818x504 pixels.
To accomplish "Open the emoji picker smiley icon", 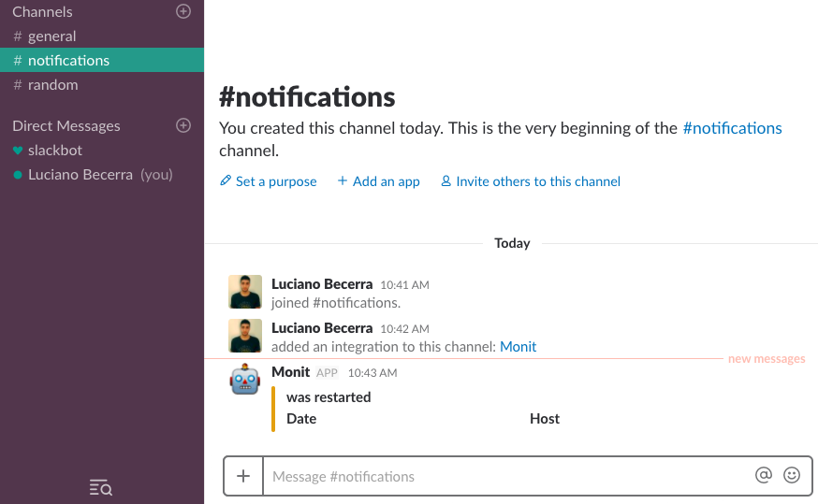I will tap(792, 475).
